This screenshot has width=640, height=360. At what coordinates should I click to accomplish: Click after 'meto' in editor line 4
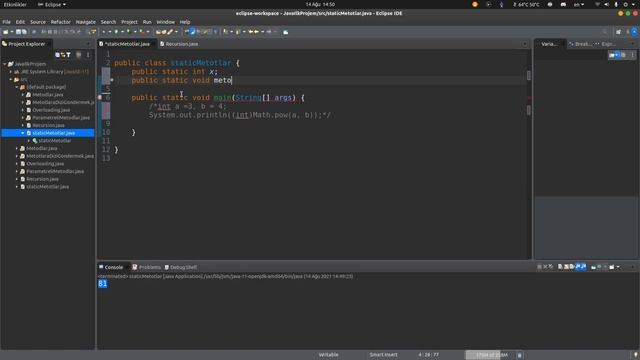tap(232, 80)
